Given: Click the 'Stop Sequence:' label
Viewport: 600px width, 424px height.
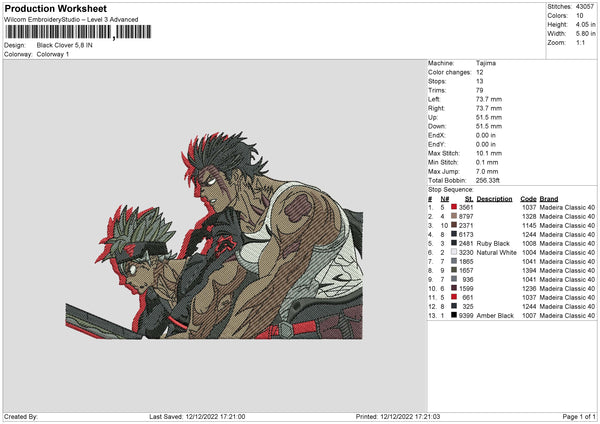Looking at the screenshot, I should pyautogui.click(x=451, y=189).
